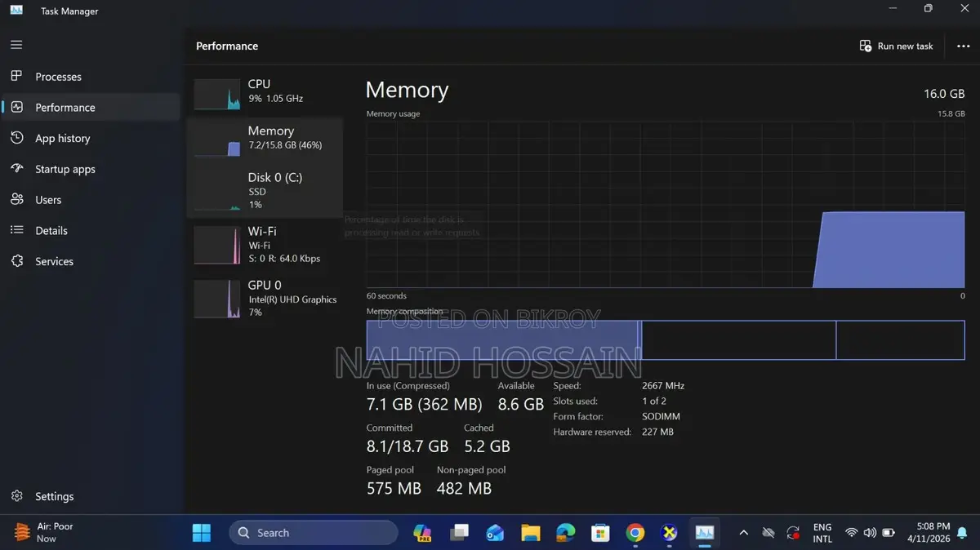Viewport: 980px width, 550px height.
Task: Click the 5.2 GB Cached value
Action: pyautogui.click(x=487, y=446)
